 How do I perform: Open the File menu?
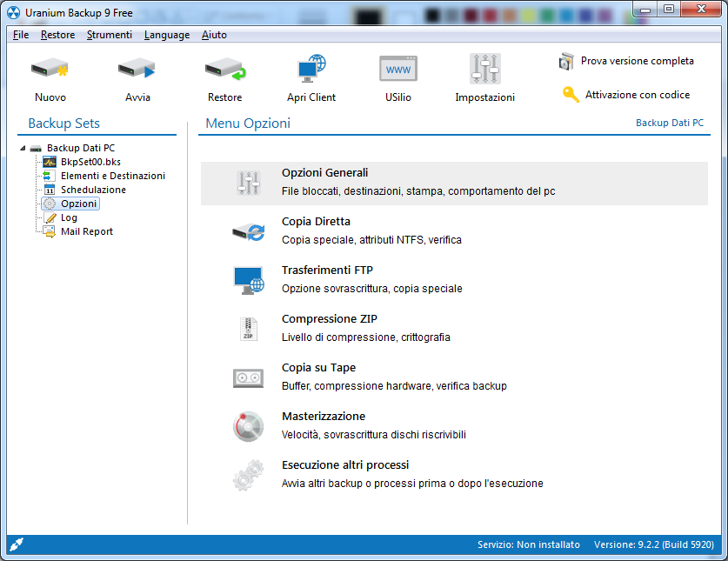[x=21, y=35]
